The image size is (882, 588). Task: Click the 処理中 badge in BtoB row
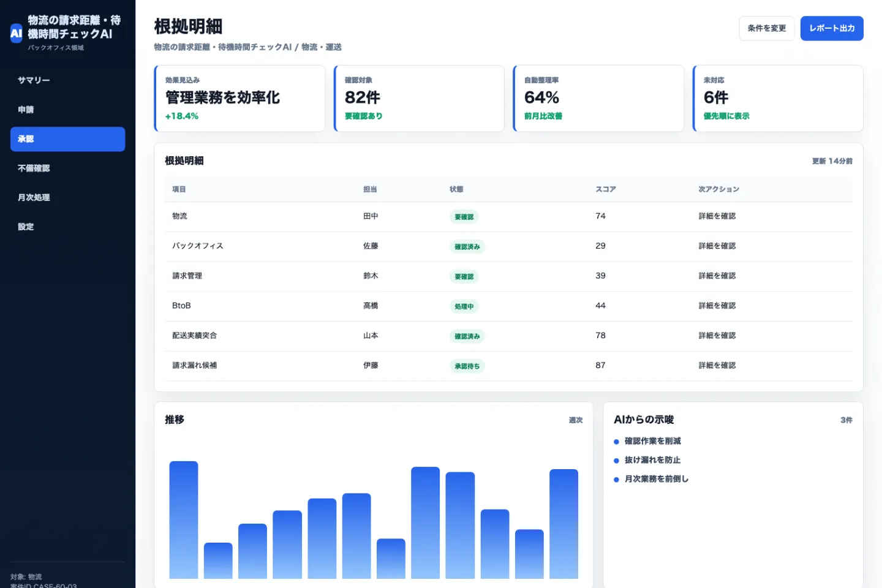click(x=464, y=306)
